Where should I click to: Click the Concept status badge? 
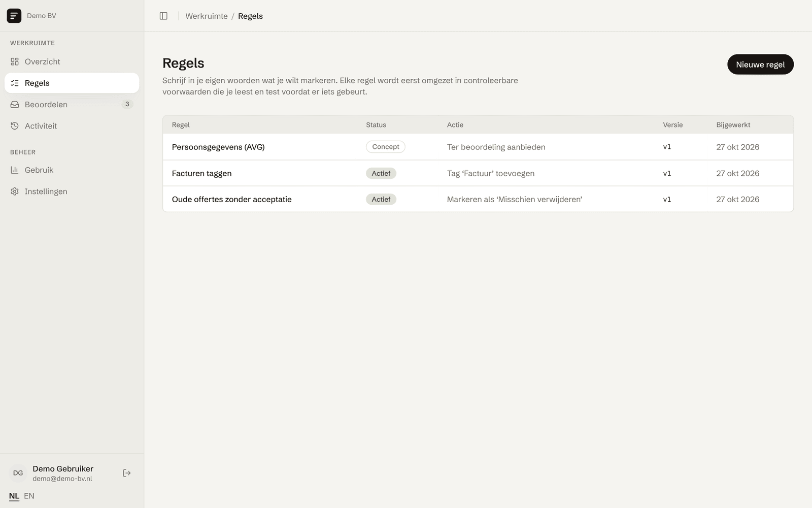[x=386, y=147]
